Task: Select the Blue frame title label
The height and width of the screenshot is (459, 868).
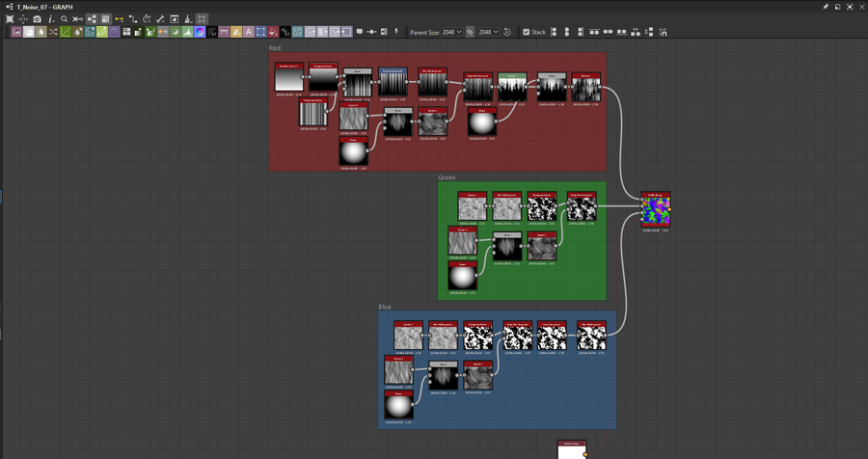Action: (x=385, y=307)
